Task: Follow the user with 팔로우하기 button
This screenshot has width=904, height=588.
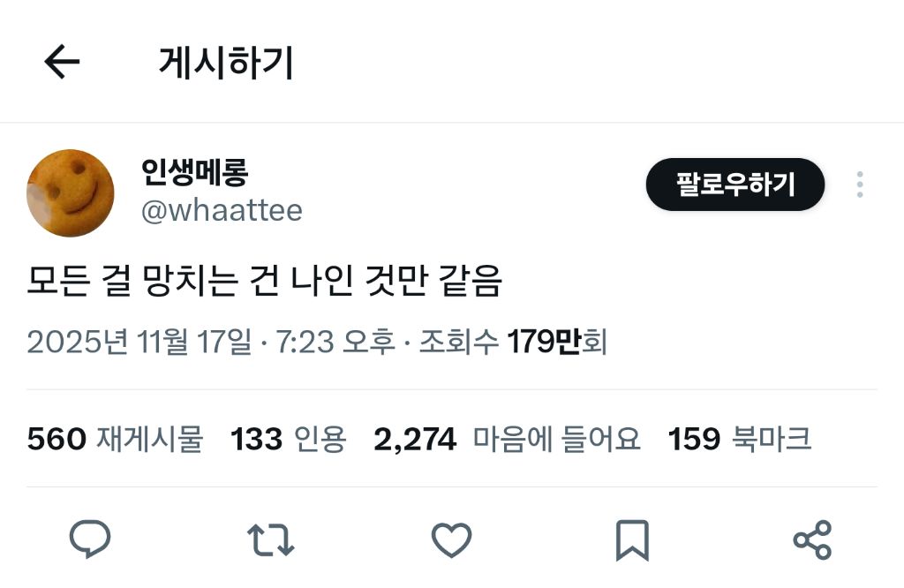Action: point(735,185)
